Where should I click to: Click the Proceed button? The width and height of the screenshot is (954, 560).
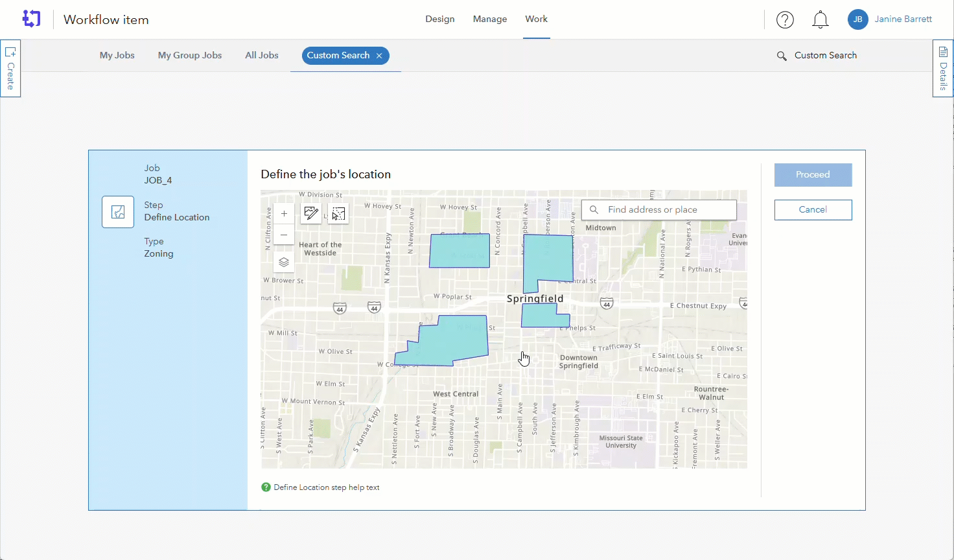coord(813,175)
